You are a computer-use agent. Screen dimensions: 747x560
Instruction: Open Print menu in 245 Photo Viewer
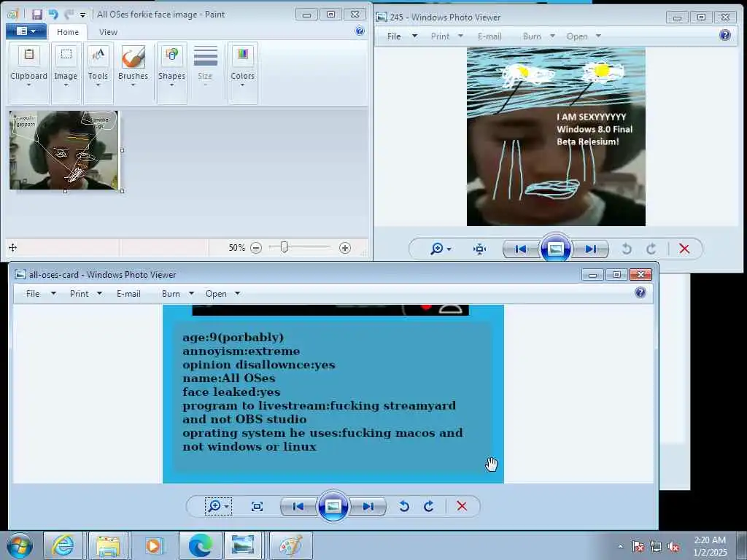click(x=446, y=36)
